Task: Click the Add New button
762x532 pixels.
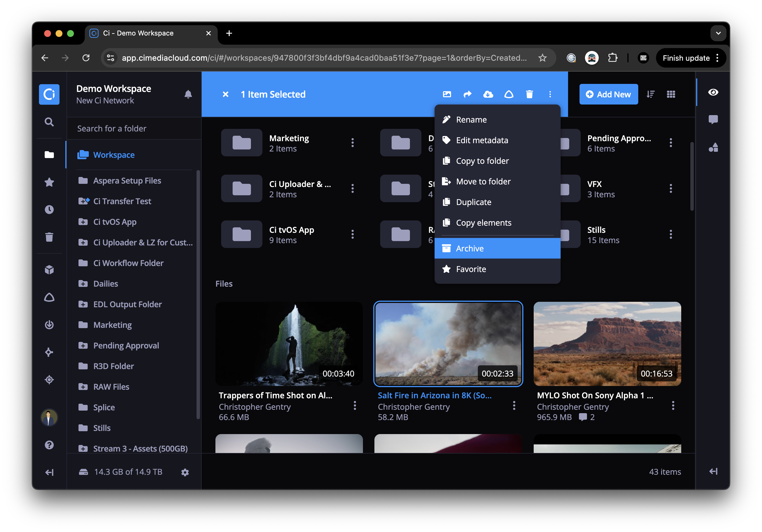Action: [608, 94]
